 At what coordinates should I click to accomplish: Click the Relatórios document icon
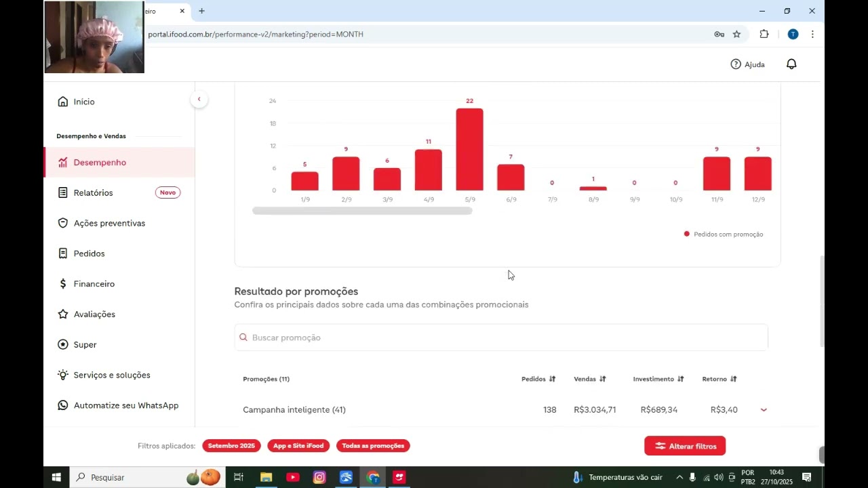[x=63, y=193]
